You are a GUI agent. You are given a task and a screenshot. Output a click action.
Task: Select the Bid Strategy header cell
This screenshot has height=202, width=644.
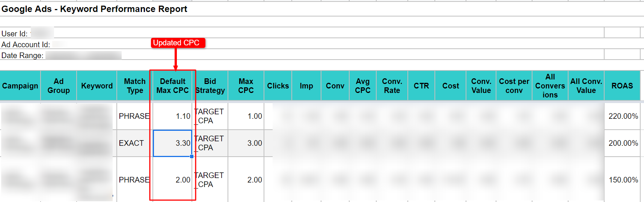click(x=210, y=86)
